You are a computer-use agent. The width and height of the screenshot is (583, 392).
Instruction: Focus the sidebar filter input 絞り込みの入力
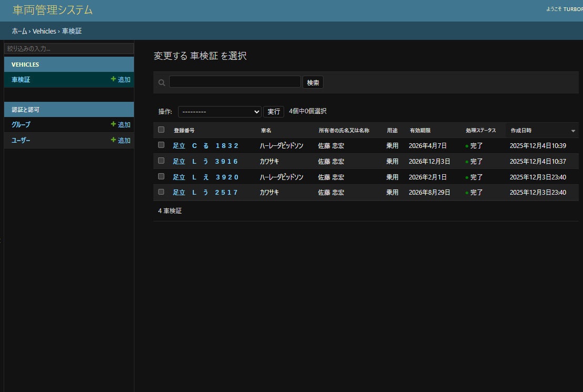click(x=69, y=49)
